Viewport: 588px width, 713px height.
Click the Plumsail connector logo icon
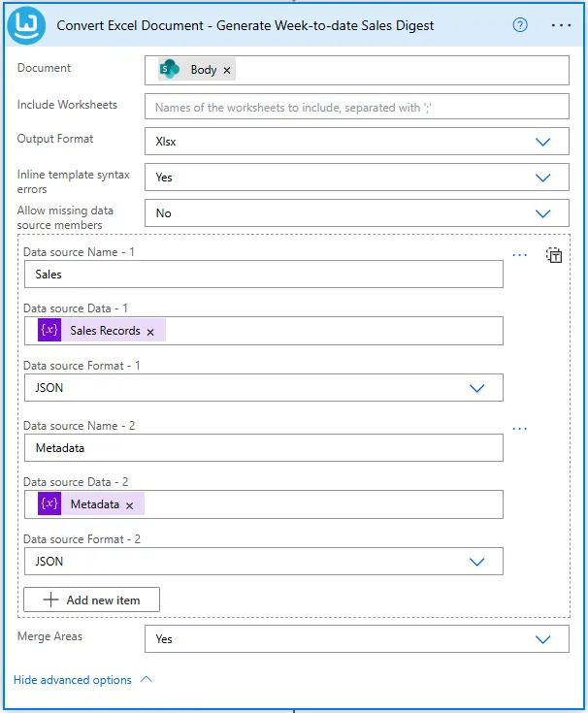click(26, 25)
